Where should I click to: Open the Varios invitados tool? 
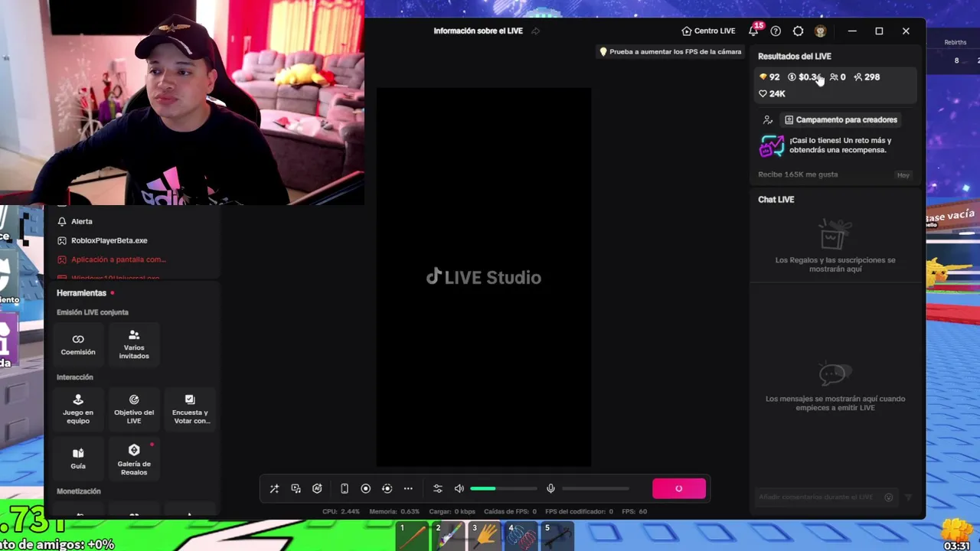(x=134, y=344)
